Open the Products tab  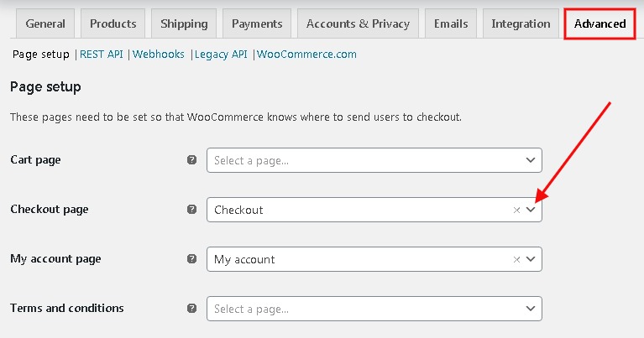[x=113, y=23]
